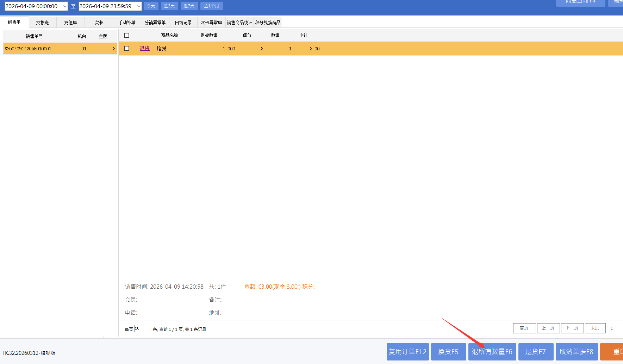
Task: Click the per-page count input field
Action: pos(142,328)
